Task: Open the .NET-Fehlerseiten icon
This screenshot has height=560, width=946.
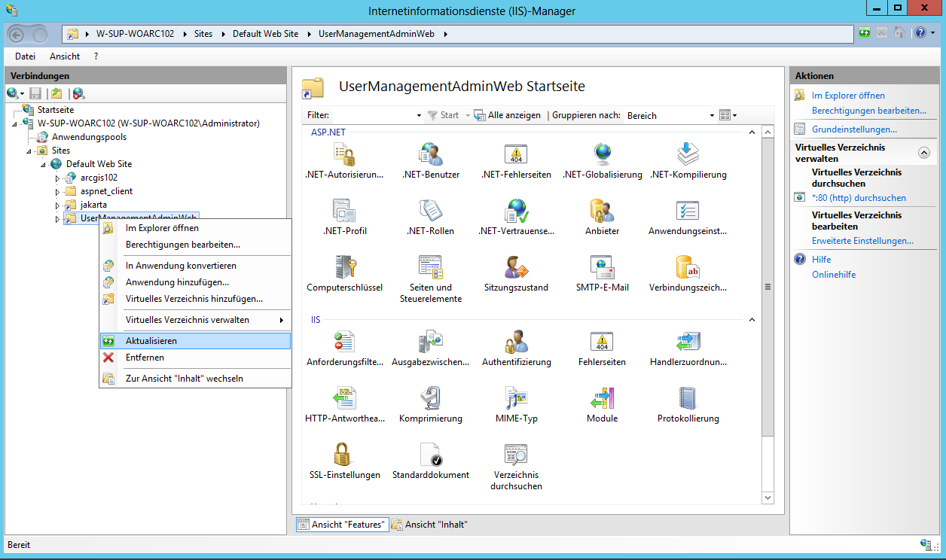Action: tap(516, 155)
